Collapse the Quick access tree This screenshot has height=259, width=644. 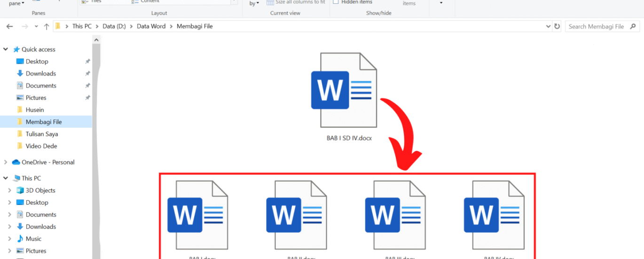pyautogui.click(x=6, y=49)
